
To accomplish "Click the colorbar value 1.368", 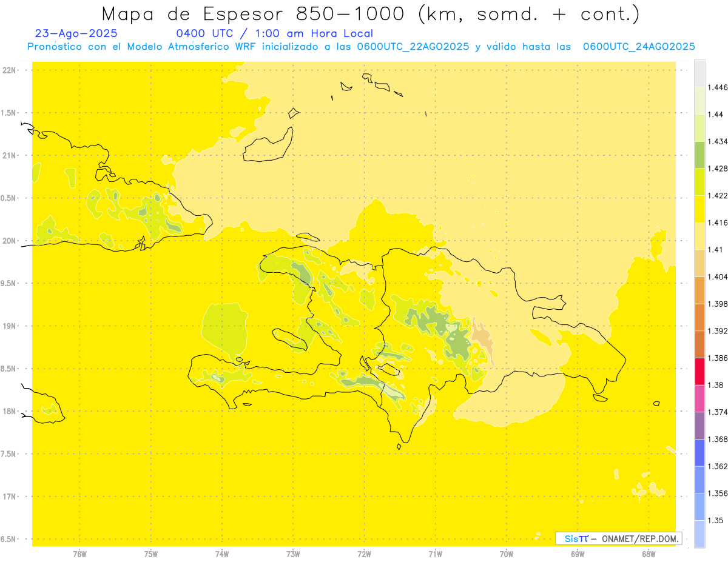I will click(x=718, y=439).
